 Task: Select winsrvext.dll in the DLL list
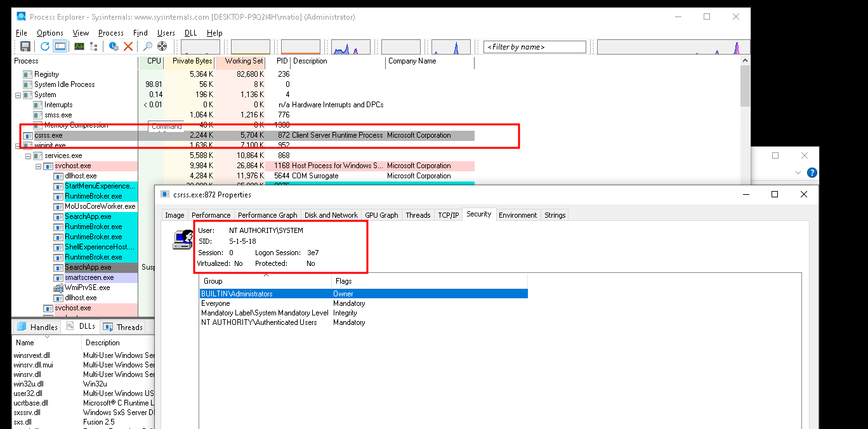coord(32,355)
